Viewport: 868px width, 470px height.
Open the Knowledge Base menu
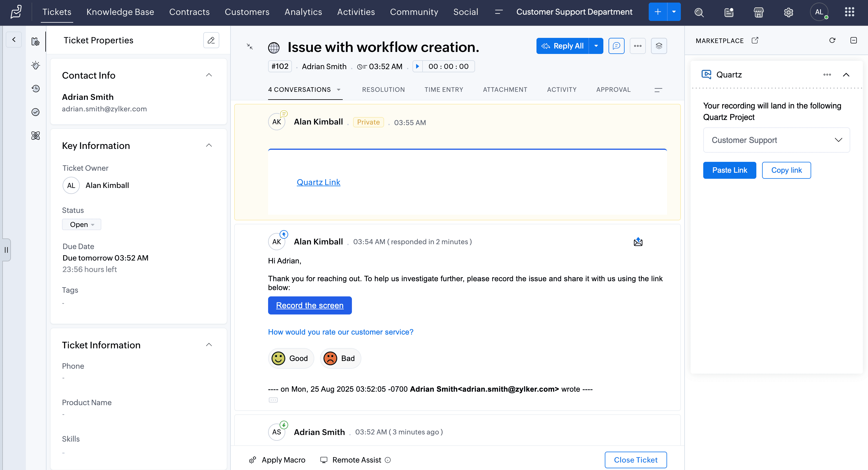[120, 12]
